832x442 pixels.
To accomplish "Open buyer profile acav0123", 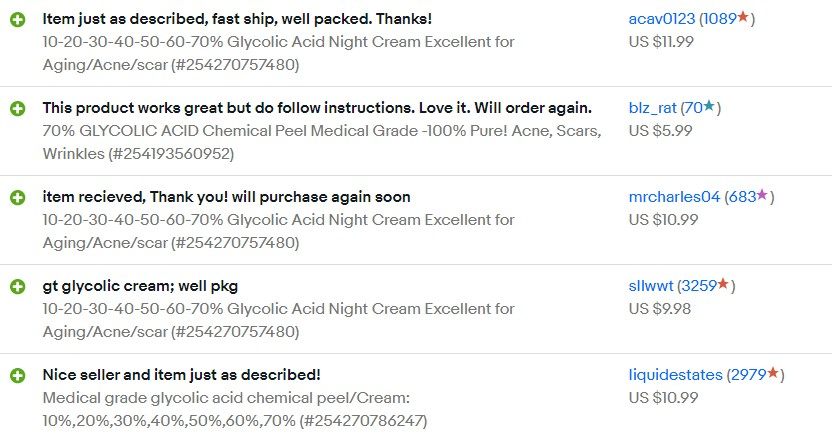I will pos(662,19).
